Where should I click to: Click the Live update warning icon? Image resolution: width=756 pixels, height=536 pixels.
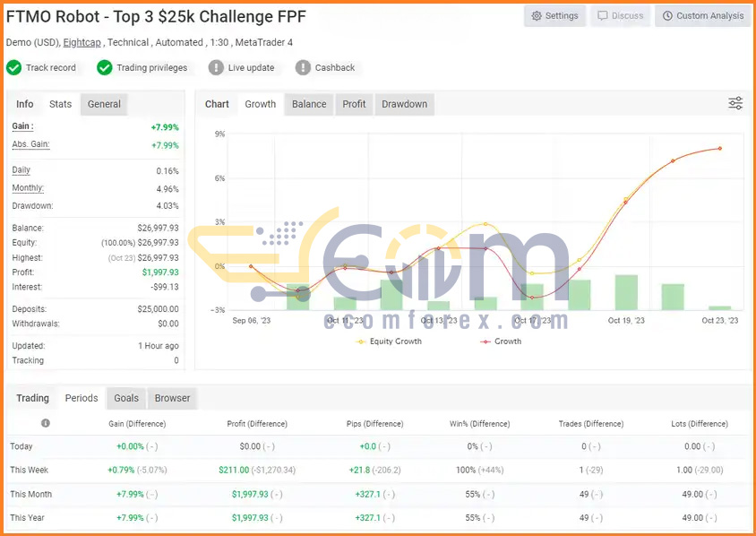216,67
